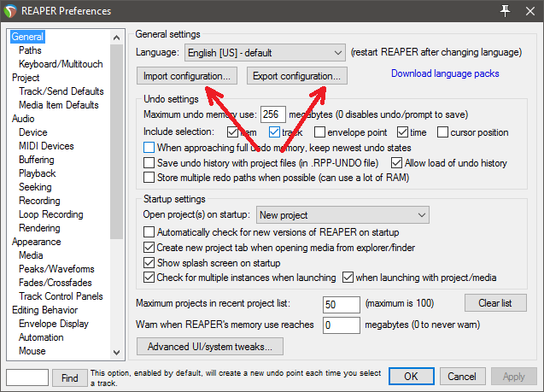
Task: Click the Find button
Action: click(x=70, y=377)
